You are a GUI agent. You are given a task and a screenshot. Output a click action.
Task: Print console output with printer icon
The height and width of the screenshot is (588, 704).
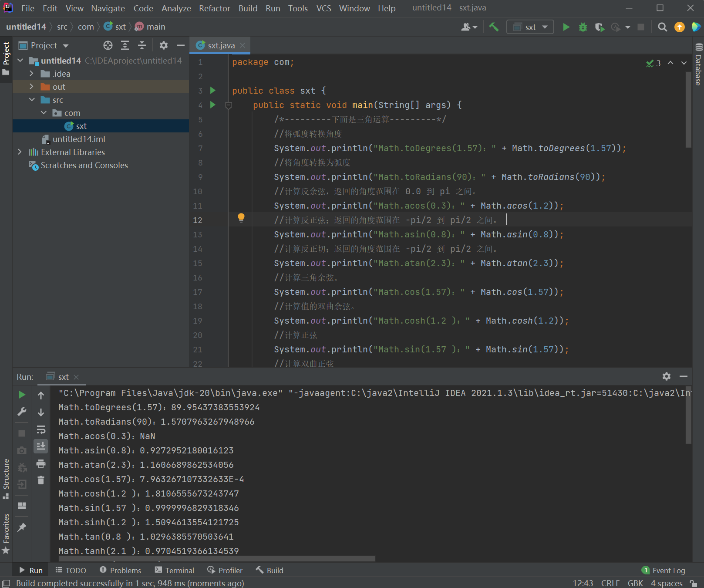pos(41,463)
